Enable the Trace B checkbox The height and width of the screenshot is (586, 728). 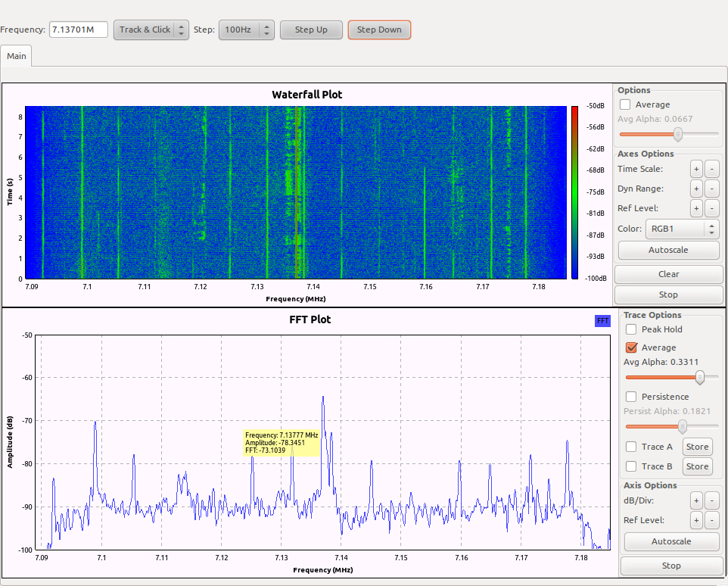pos(631,466)
